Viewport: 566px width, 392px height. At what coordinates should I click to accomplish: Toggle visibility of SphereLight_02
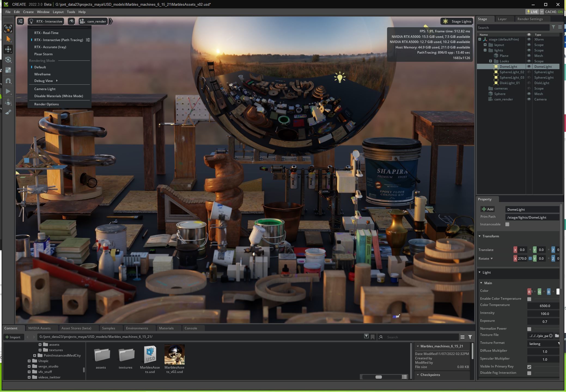pos(529,72)
